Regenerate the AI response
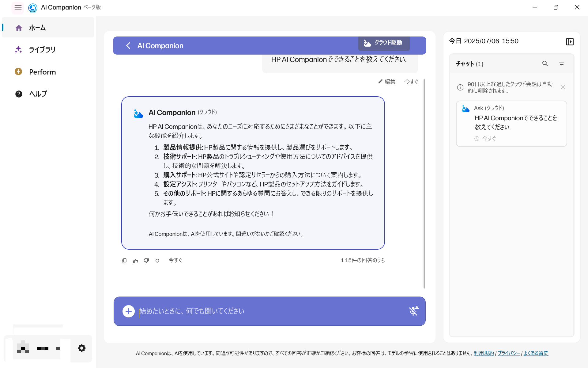Viewport: 588px width, 368px height. pyautogui.click(x=157, y=261)
